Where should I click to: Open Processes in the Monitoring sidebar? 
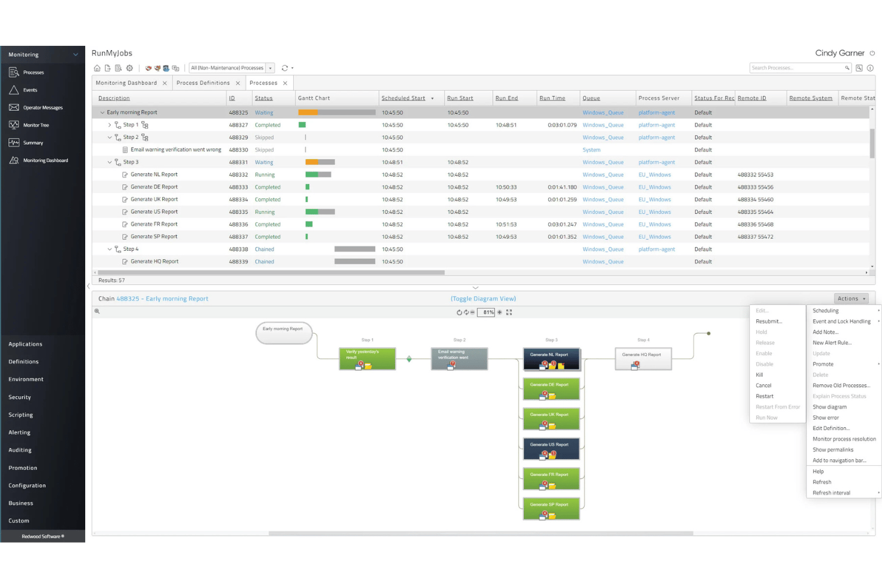33,72
